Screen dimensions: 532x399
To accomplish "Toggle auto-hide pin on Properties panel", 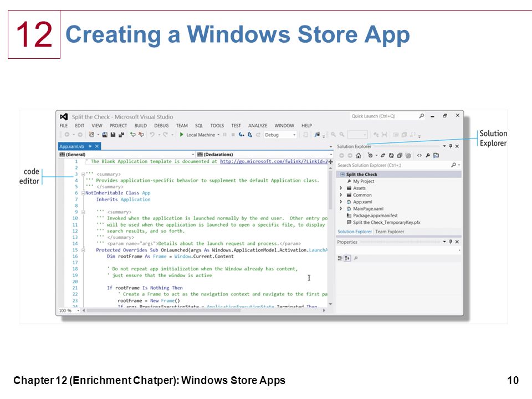I will [451, 242].
